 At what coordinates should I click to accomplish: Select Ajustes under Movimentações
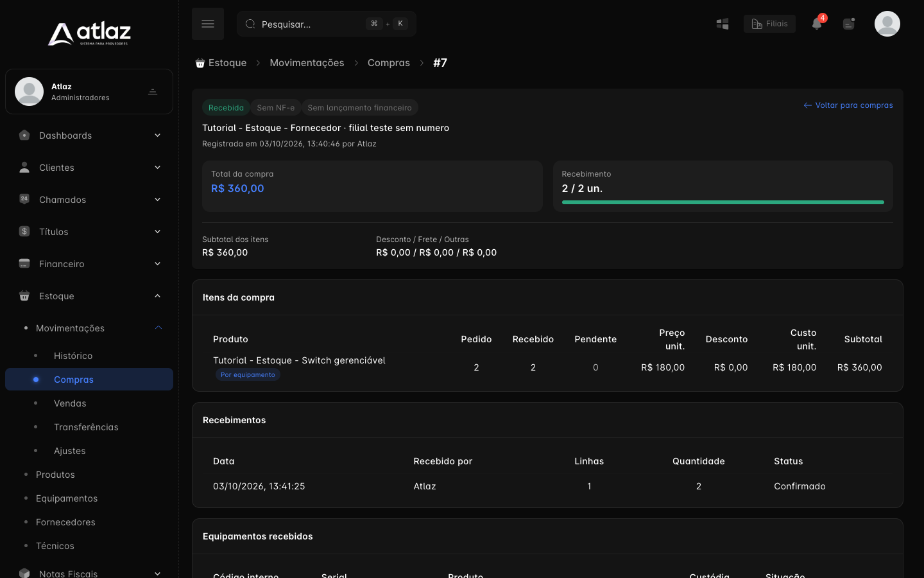pyautogui.click(x=70, y=451)
